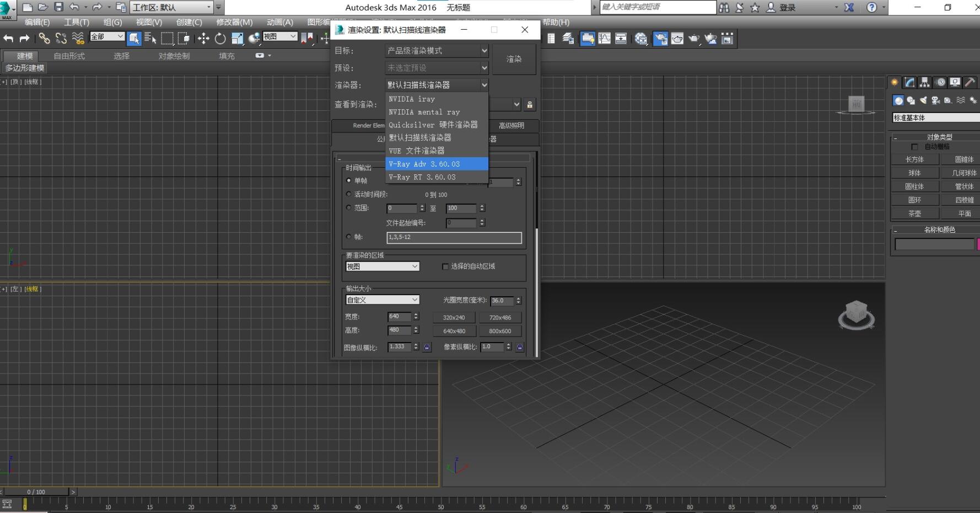Select the 活动时间段 radio button
Image resolution: width=980 pixels, height=513 pixels.
click(x=348, y=194)
